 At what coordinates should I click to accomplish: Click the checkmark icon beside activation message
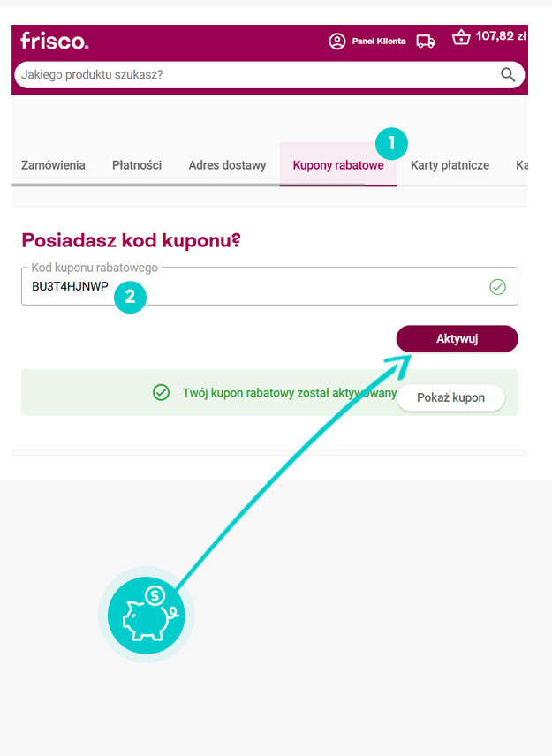coord(161,393)
